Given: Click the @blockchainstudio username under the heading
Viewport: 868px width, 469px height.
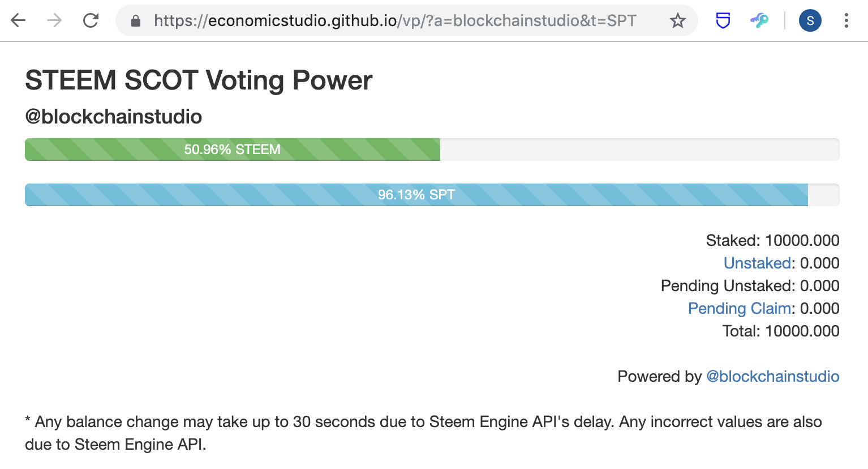Looking at the screenshot, I should (113, 117).
